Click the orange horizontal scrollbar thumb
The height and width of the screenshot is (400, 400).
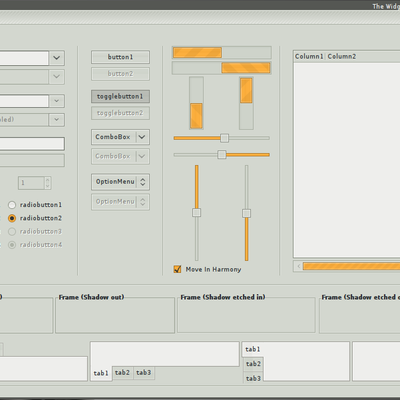[351, 266]
